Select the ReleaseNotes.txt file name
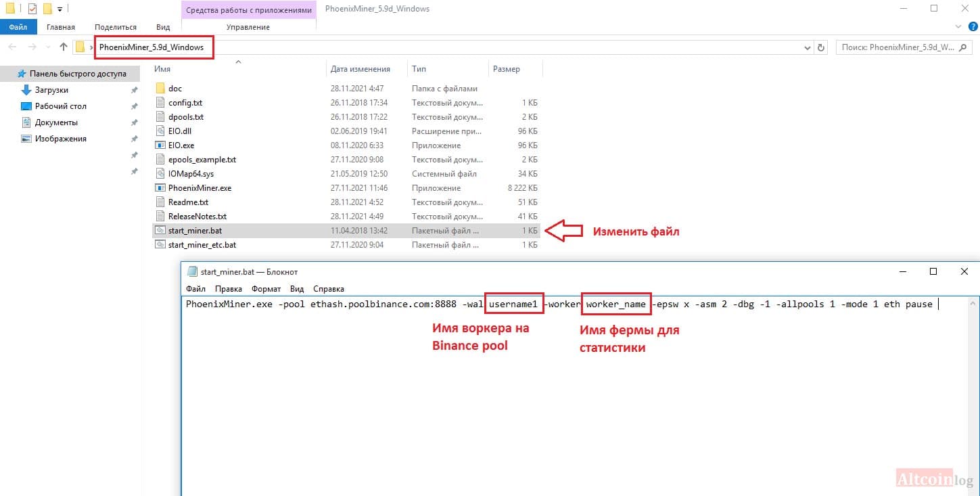The height and width of the screenshot is (496, 980). click(197, 217)
